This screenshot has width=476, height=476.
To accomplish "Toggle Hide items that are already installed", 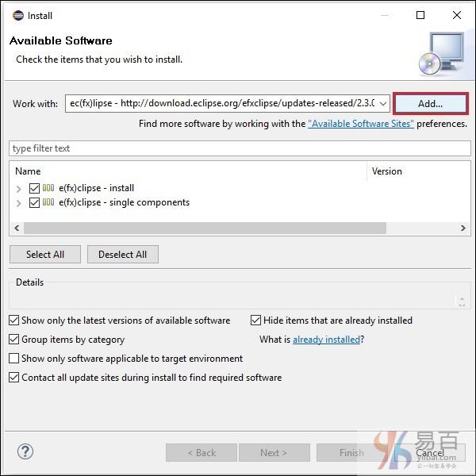I will coord(255,320).
